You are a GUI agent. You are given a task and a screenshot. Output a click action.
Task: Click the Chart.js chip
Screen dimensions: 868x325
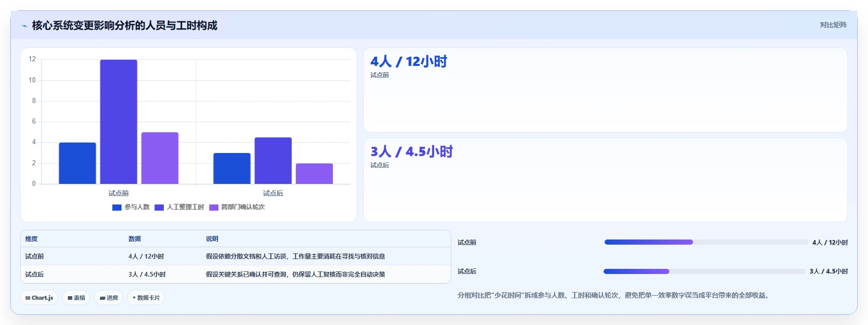39,298
